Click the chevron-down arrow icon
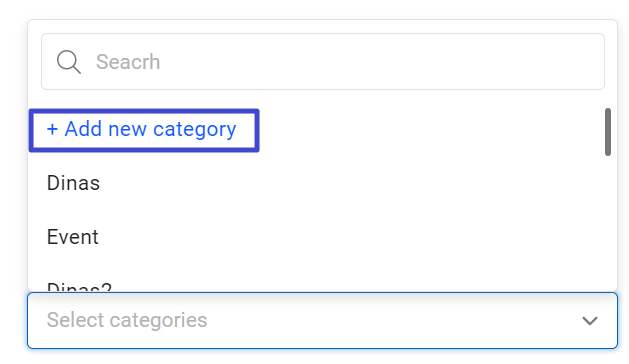The image size is (629, 364). (590, 321)
